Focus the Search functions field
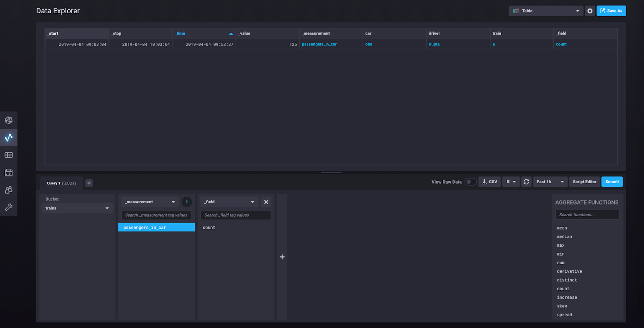Image resolution: width=644 pixels, height=328 pixels. point(587,215)
